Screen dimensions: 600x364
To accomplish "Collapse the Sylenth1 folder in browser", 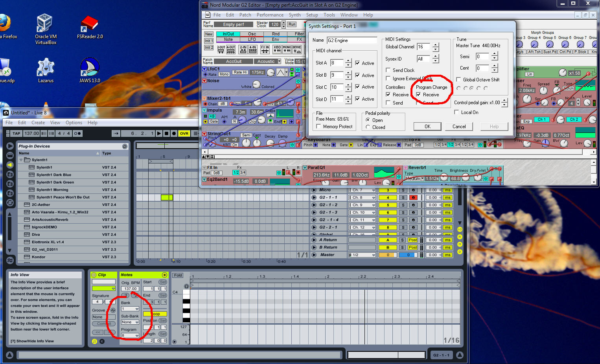I will tap(21, 160).
